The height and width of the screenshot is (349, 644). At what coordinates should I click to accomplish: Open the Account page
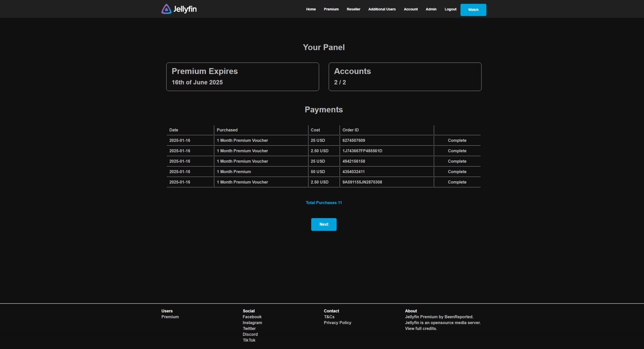pos(411,9)
